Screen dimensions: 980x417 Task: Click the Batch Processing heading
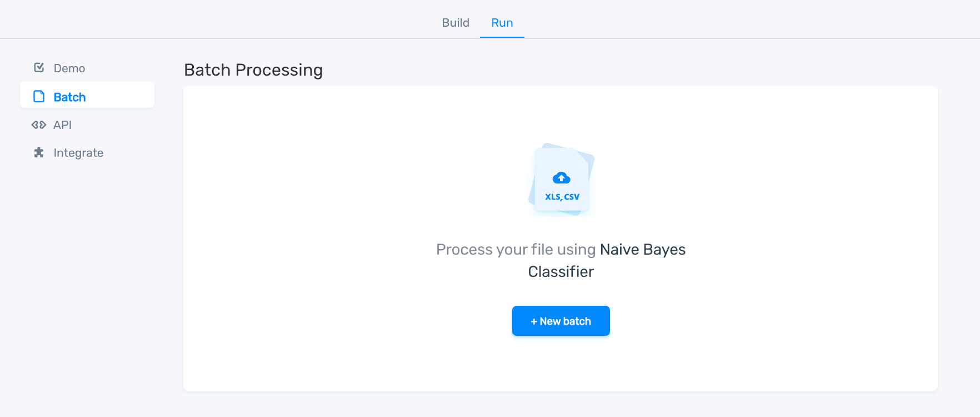[x=253, y=70]
